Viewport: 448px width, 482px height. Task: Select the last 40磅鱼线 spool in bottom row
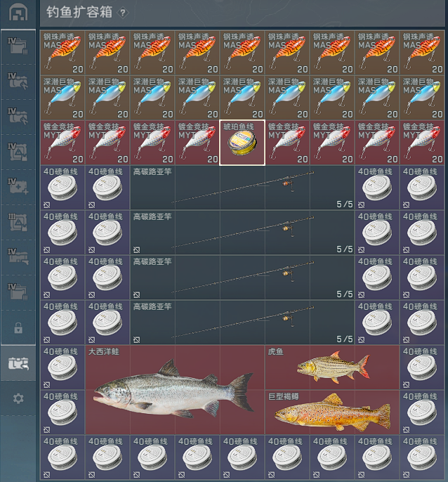[x=422, y=457]
